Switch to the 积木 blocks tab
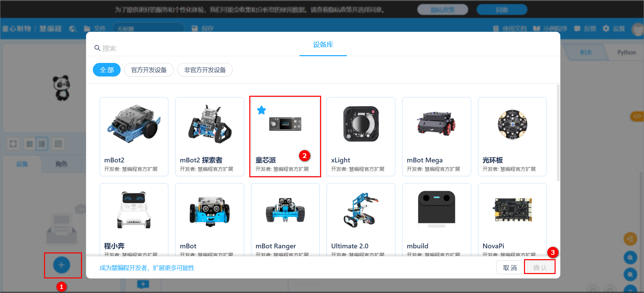This screenshot has height=293, width=644. (586, 52)
